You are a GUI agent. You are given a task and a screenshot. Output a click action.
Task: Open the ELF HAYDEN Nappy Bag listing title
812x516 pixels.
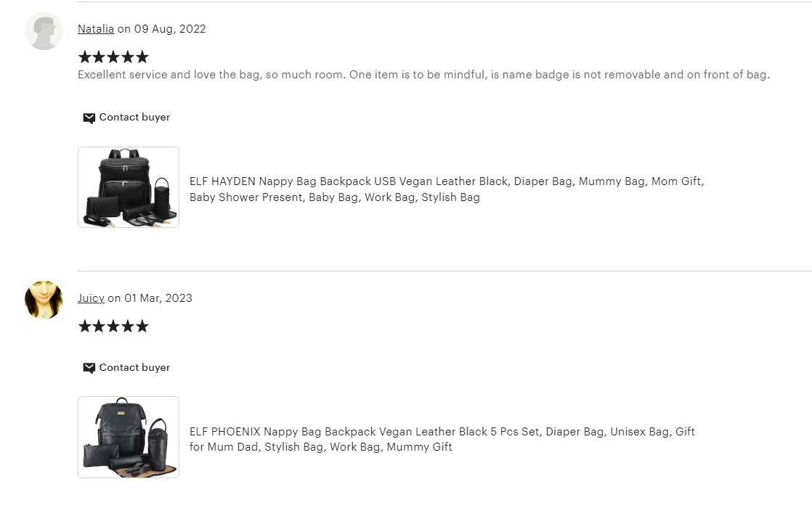point(446,189)
